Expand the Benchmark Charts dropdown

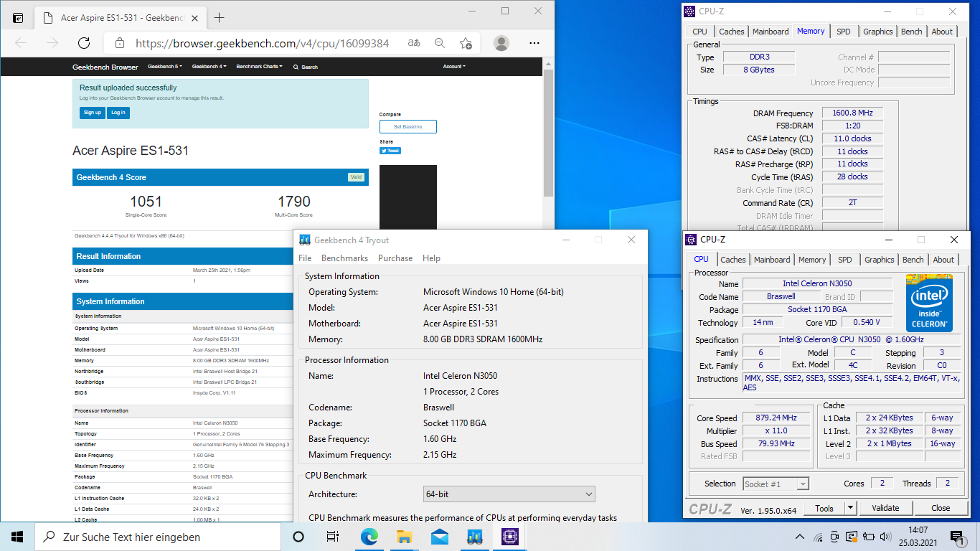(259, 67)
